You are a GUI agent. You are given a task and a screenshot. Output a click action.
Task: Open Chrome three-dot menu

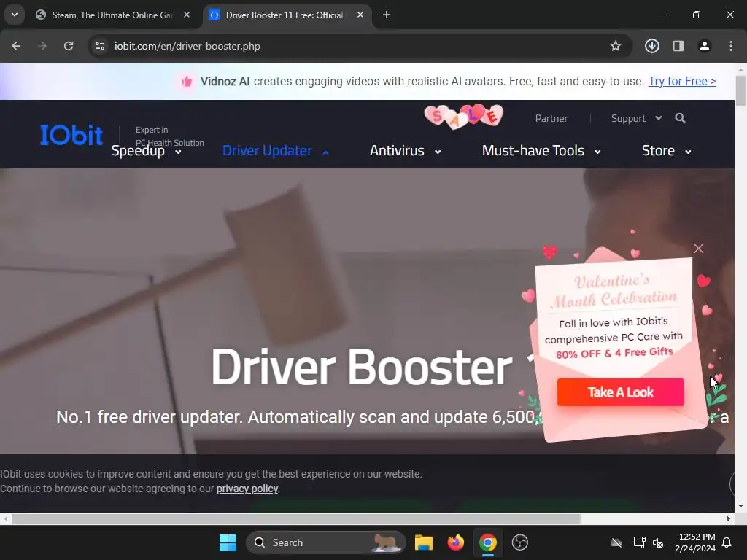click(x=731, y=46)
